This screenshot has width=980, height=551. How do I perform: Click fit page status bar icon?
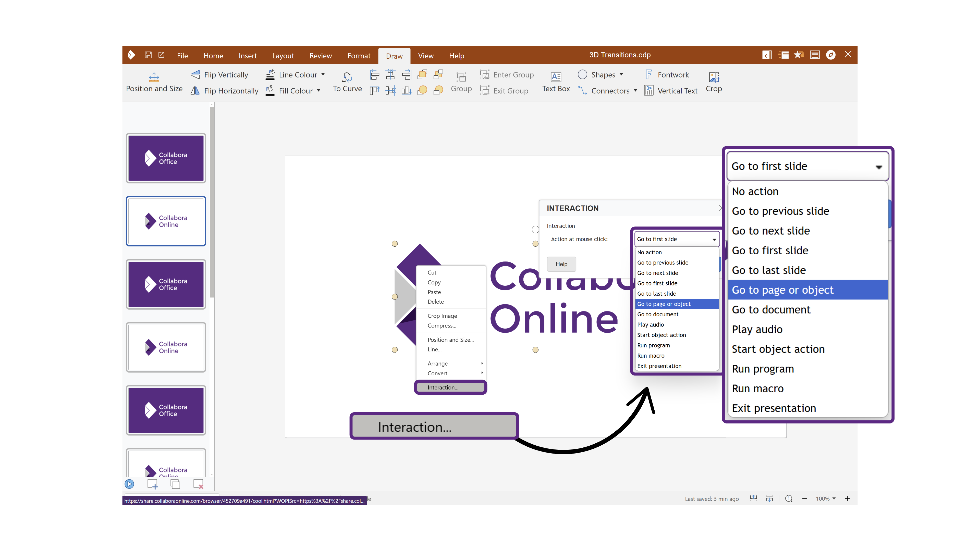[x=769, y=498]
